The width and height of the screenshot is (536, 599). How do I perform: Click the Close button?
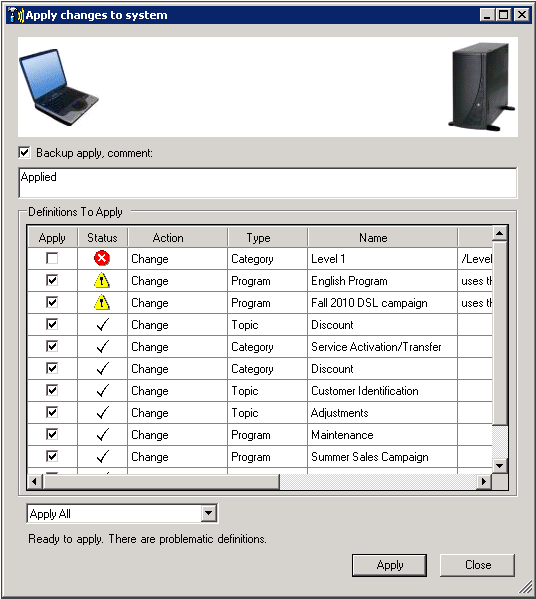click(x=478, y=565)
